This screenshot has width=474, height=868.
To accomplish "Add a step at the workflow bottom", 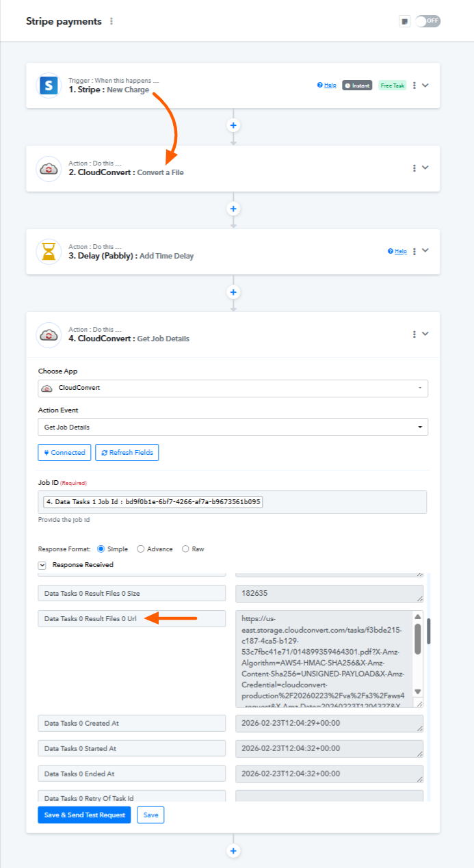I will pyautogui.click(x=233, y=851).
